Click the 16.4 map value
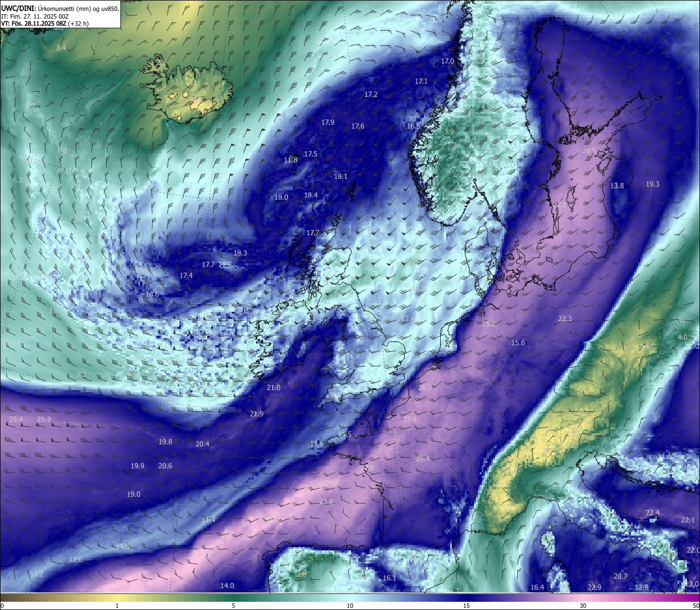This screenshot has width=700, height=610. pyautogui.click(x=537, y=588)
